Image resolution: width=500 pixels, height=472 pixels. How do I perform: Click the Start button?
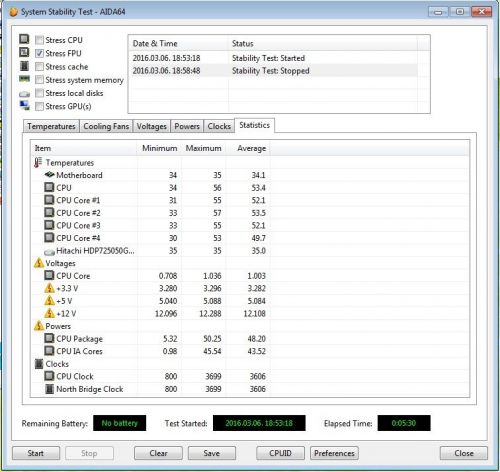coord(36,453)
